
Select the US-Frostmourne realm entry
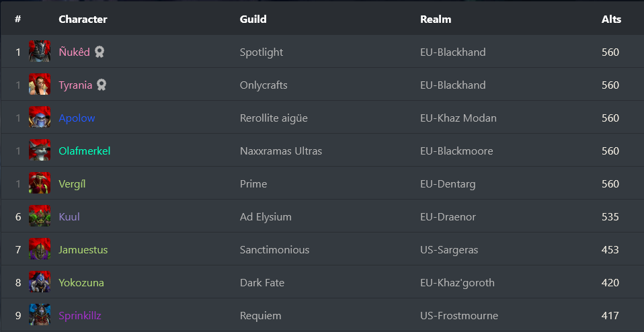[459, 315]
